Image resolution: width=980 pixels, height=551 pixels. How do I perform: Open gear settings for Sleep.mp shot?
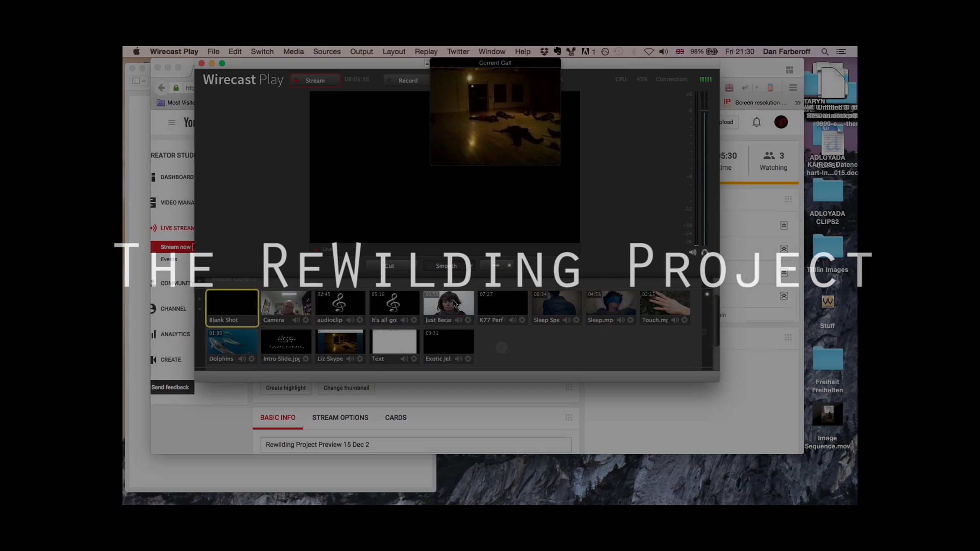coord(630,320)
